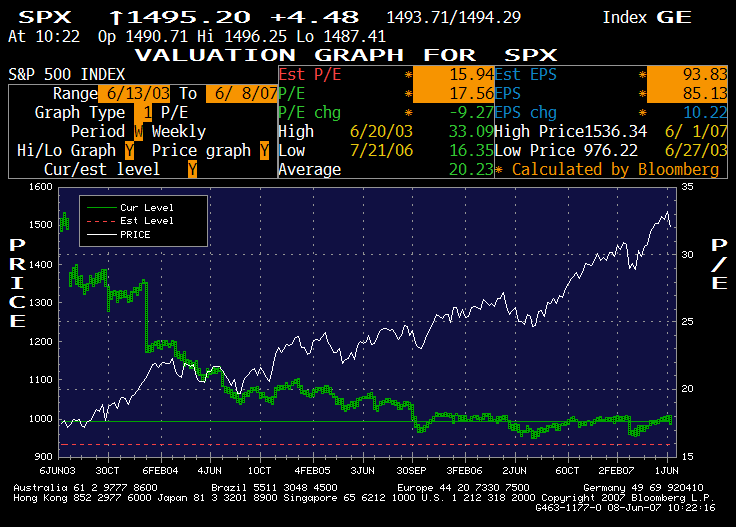Click the up arrow before price 1495.20

point(114,17)
